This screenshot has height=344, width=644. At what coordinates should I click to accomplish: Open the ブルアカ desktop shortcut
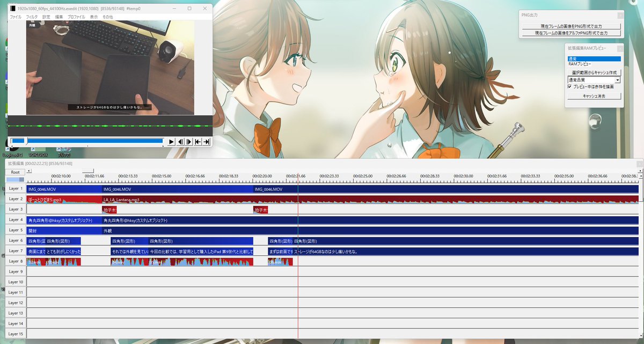(63, 152)
